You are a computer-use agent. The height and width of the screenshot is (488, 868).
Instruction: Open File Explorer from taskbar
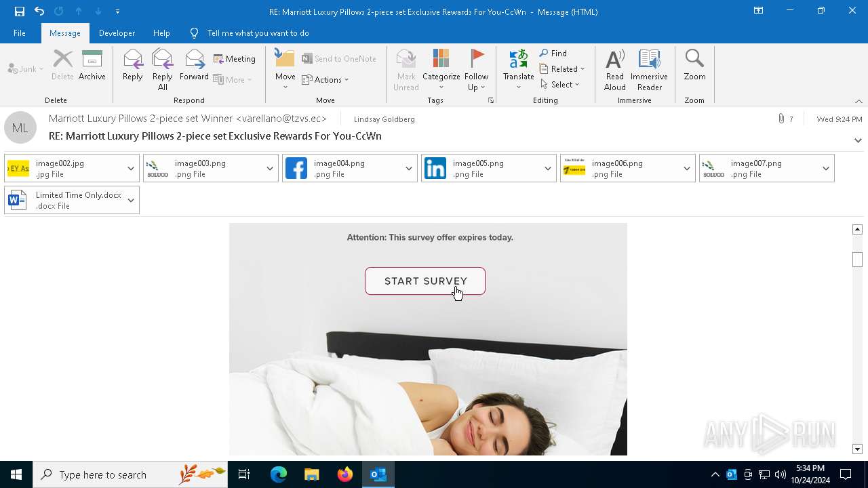click(311, 474)
